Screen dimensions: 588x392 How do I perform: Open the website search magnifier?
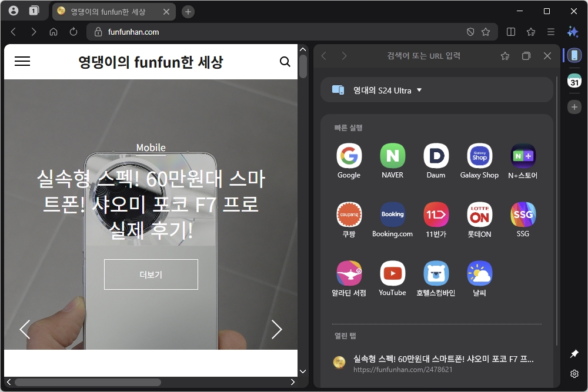[x=285, y=62]
